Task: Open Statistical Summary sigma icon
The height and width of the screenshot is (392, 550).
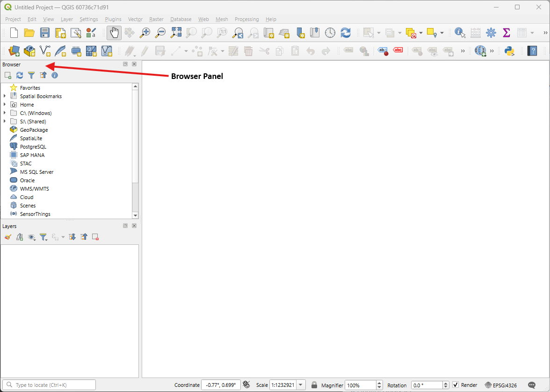Action: click(x=506, y=33)
